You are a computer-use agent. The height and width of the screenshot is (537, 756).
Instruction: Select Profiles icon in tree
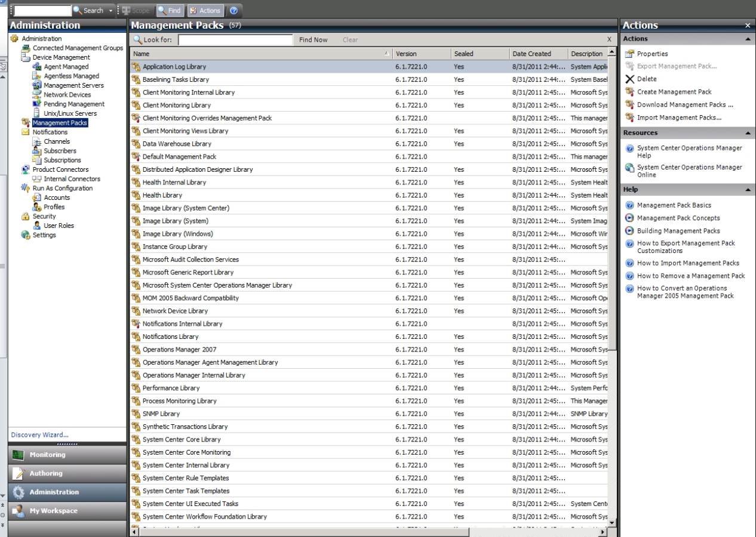point(37,207)
